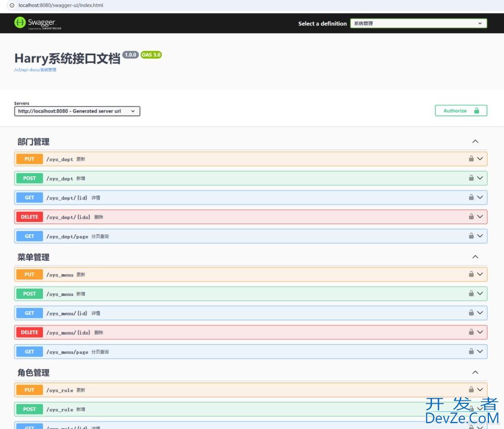This screenshot has height=429, width=504.
Task: Click lock icon on GET /sys_dept/{id} row
Action: [x=471, y=197]
